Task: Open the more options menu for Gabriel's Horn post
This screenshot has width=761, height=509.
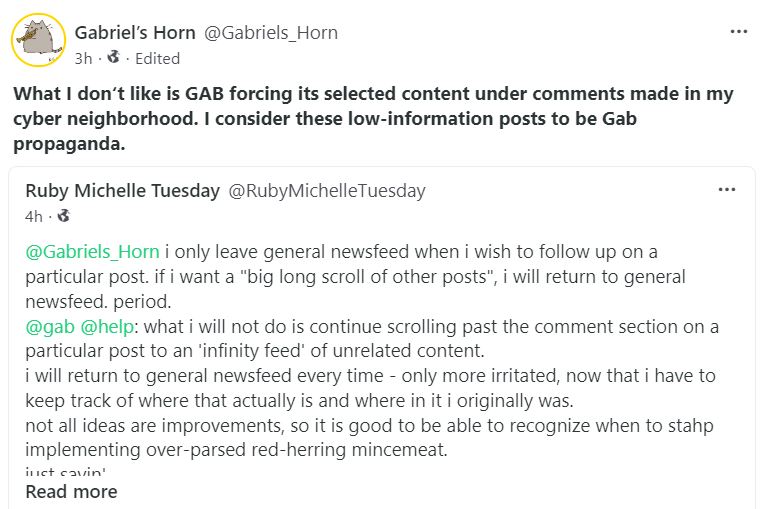Action: (x=738, y=32)
